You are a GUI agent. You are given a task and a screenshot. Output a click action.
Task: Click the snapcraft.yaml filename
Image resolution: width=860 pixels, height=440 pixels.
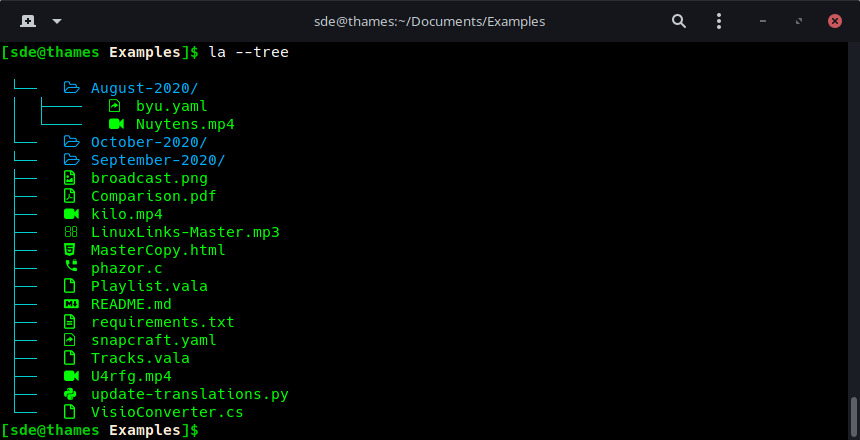(x=153, y=340)
